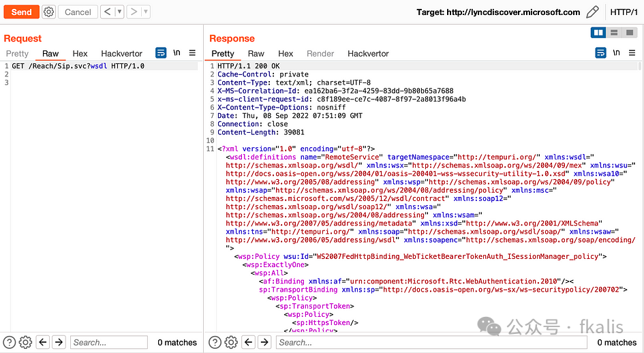Open the Response Hackvertor tab
Viewport: 644px width, 353px height.
(x=368, y=53)
